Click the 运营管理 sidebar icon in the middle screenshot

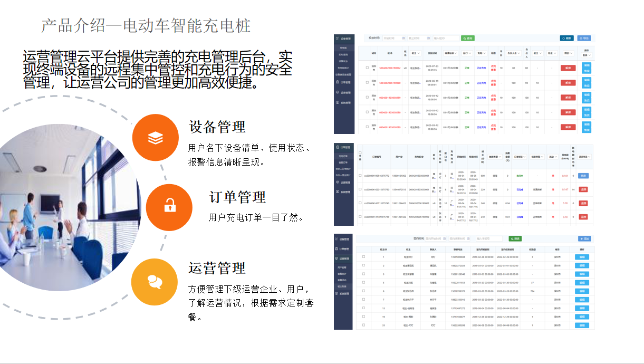pyautogui.click(x=338, y=182)
